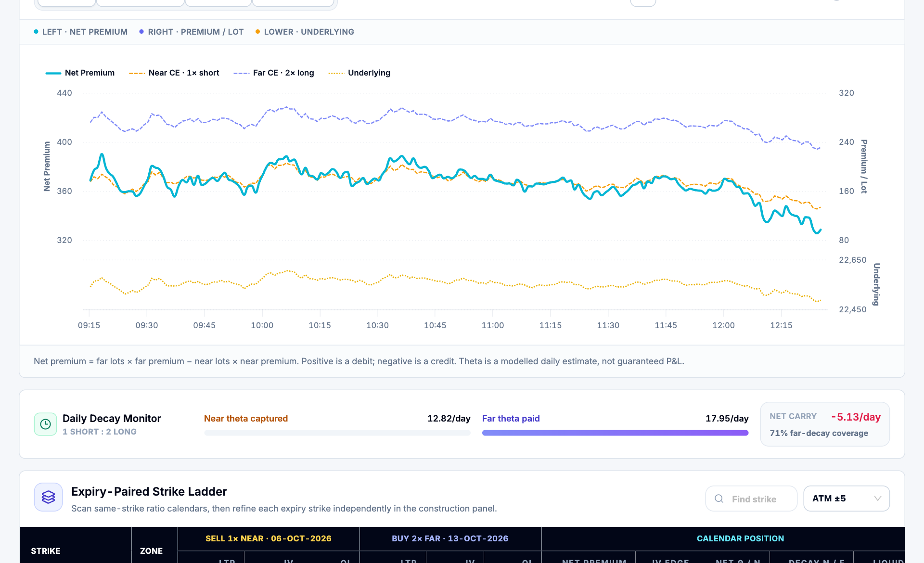Click the chevron arrow of ATM range selector
This screenshot has height=563, width=924.
[878, 499]
